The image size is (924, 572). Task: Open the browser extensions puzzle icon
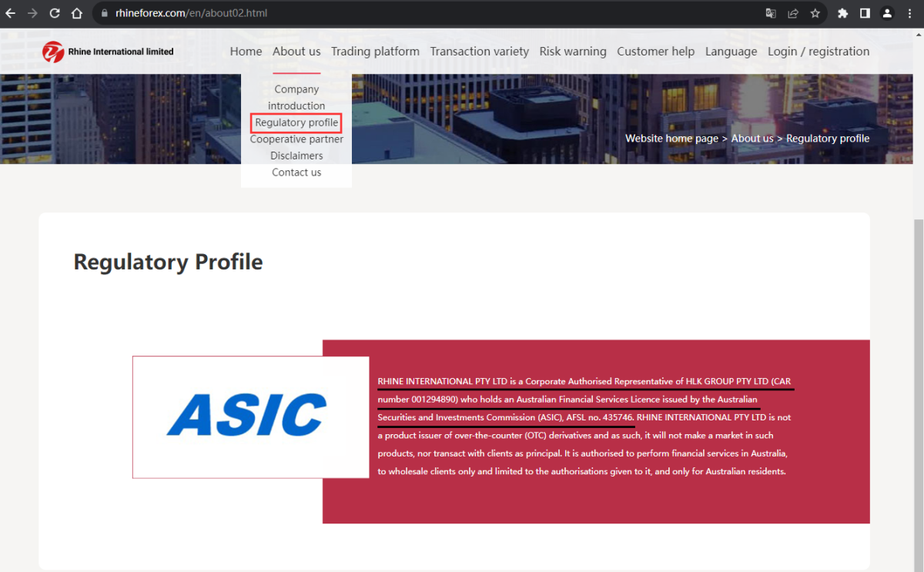click(843, 13)
